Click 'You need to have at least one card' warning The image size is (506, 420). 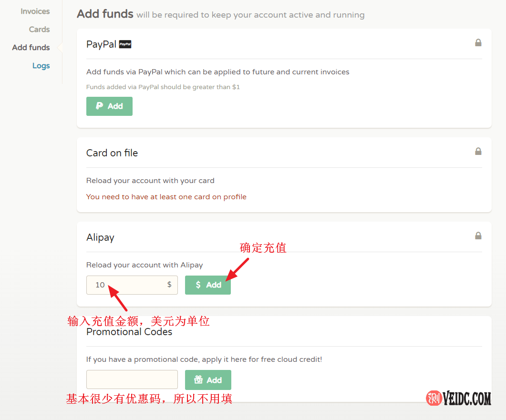(166, 197)
